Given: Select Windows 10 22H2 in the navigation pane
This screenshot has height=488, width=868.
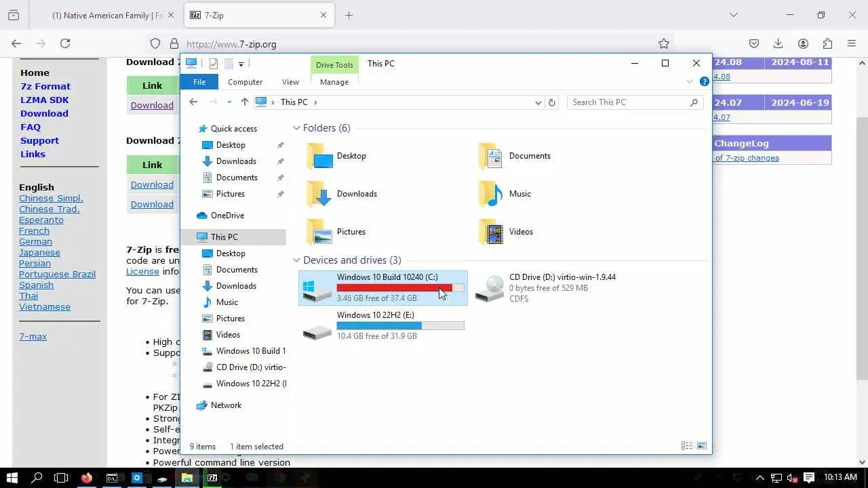Looking at the screenshot, I should pyautogui.click(x=251, y=384).
